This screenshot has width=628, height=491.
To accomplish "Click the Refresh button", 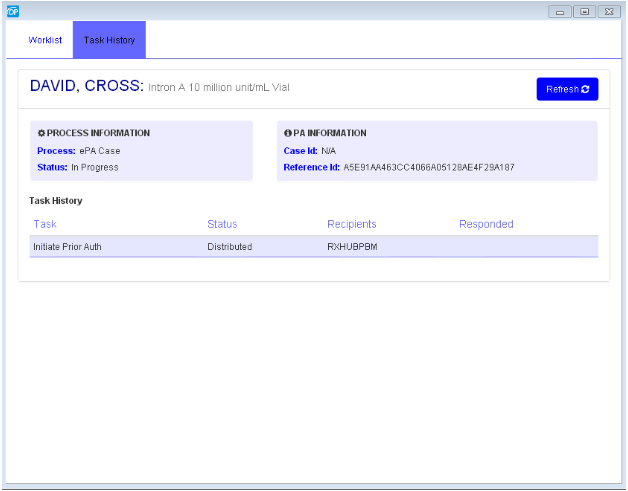I will coord(567,89).
